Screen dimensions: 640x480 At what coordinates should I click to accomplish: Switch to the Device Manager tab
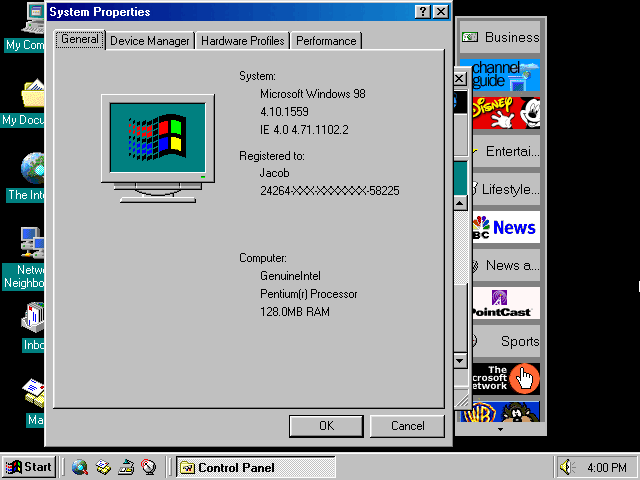pyautogui.click(x=150, y=41)
